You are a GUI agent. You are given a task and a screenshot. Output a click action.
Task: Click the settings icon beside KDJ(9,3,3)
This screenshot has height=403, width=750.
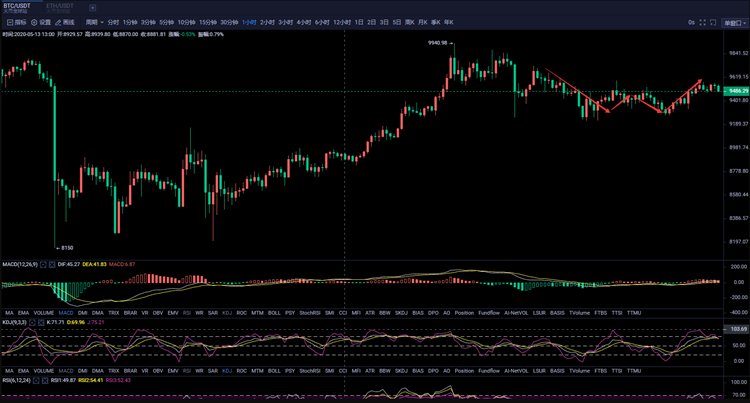pyautogui.click(x=32, y=322)
